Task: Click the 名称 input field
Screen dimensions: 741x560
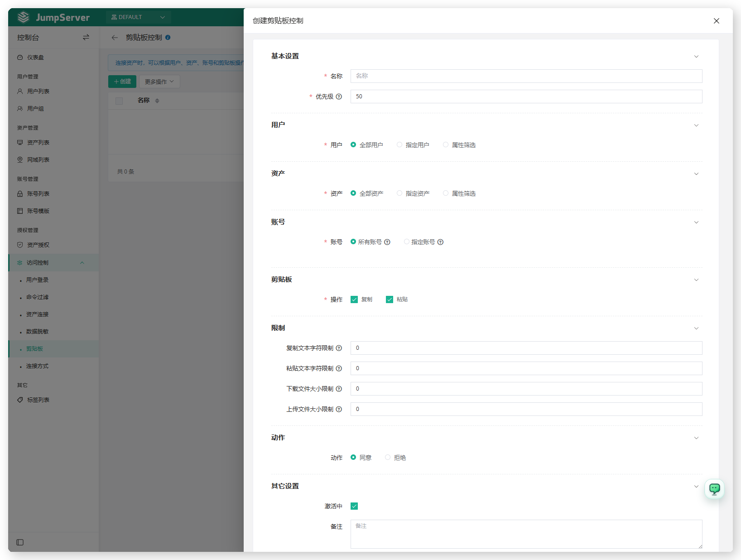Action: (x=526, y=76)
